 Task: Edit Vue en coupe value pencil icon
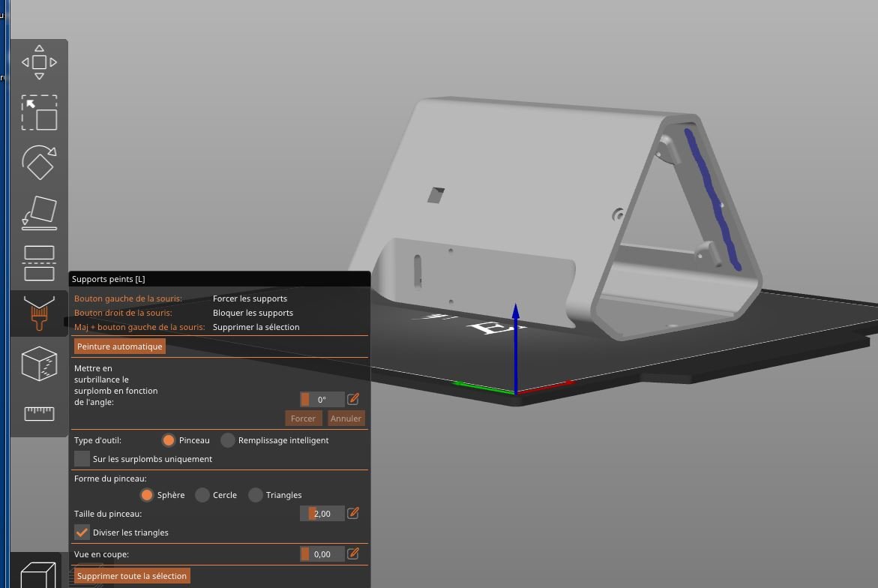coord(352,553)
